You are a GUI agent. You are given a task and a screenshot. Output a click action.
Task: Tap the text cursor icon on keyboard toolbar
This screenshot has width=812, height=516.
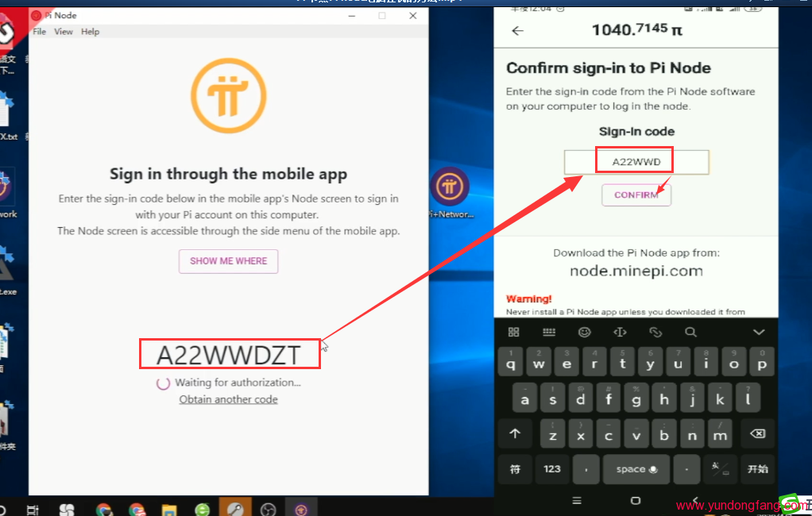pos(621,332)
